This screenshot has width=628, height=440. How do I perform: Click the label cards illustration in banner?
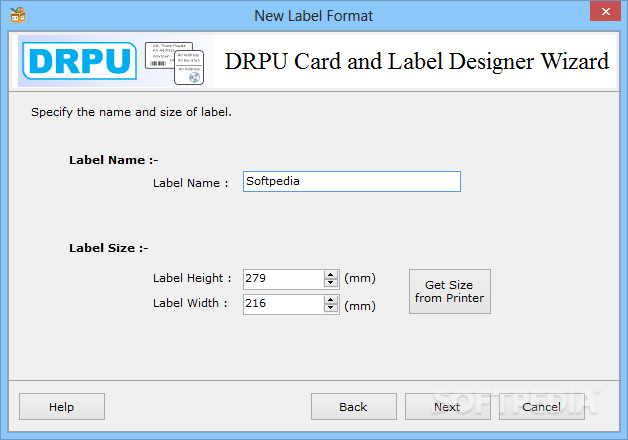click(x=174, y=63)
